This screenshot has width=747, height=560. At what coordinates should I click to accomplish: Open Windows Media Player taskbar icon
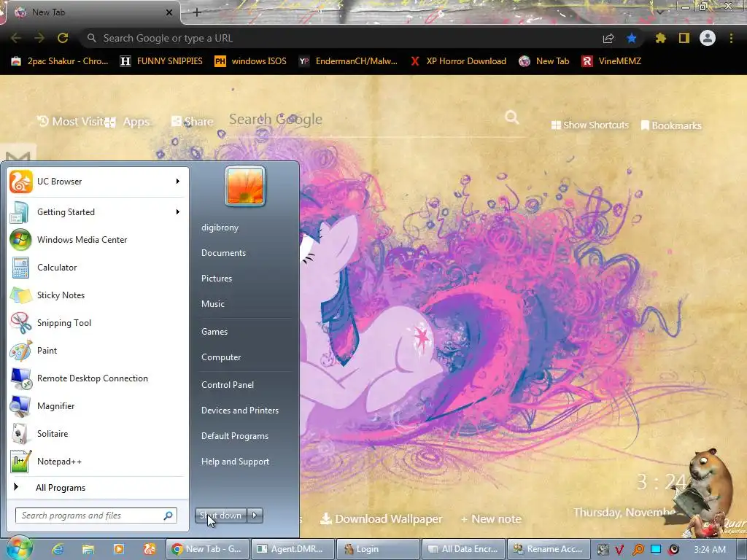119,549
